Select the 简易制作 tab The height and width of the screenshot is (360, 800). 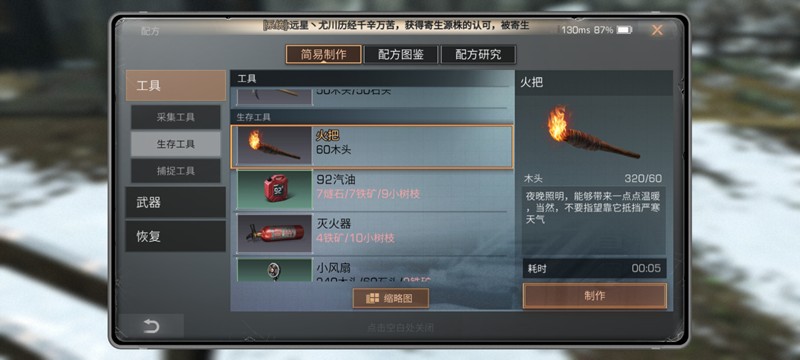tap(323, 55)
